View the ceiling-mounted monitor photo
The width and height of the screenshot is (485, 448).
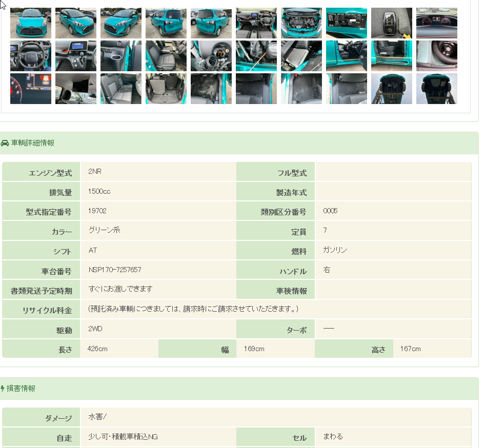[x=75, y=89]
